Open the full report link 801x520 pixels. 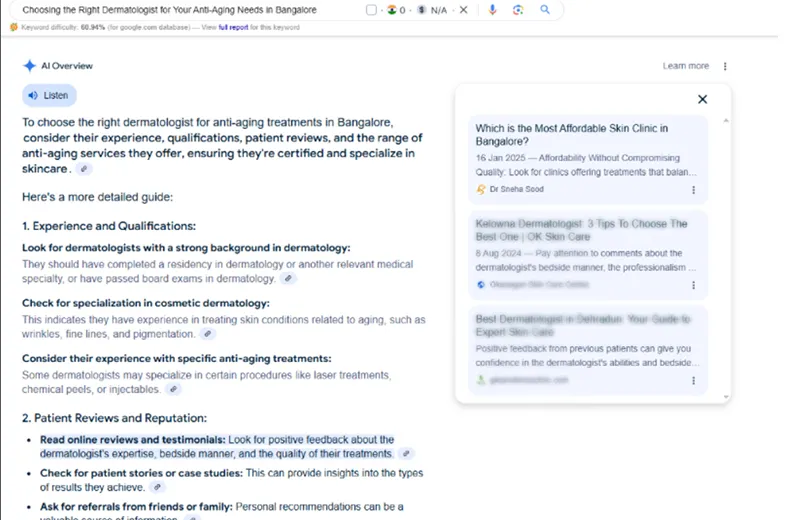click(x=232, y=27)
